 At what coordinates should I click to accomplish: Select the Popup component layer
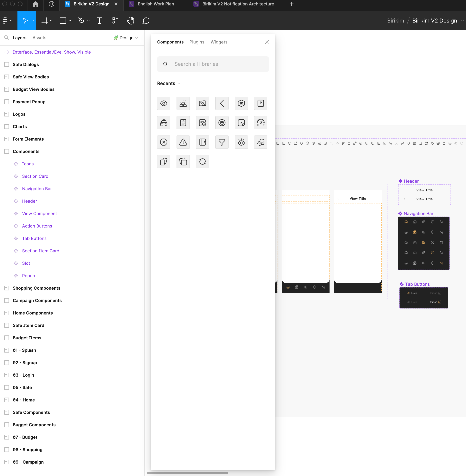(x=28, y=276)
